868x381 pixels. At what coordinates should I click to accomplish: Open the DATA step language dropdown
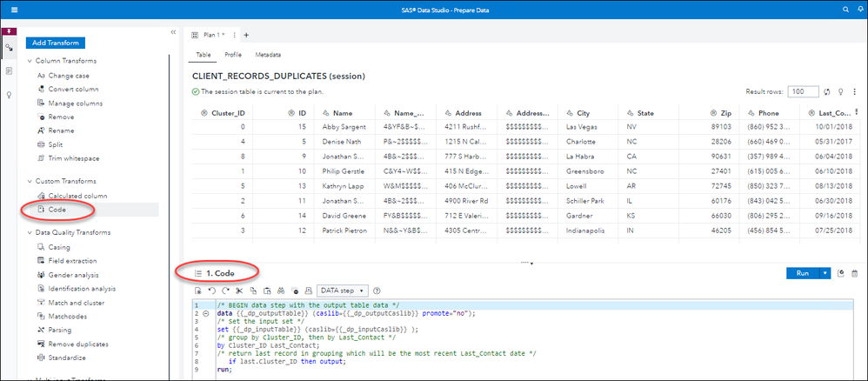(x=342, y=290)
